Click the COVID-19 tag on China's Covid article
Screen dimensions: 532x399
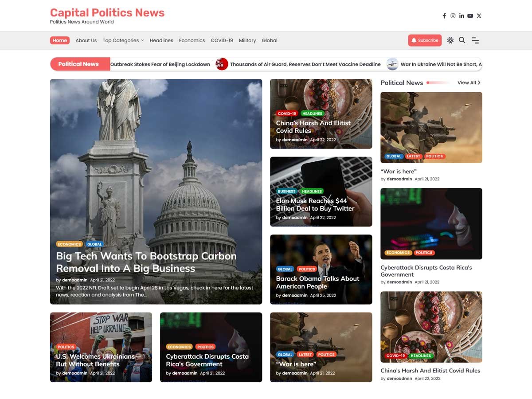287,113
